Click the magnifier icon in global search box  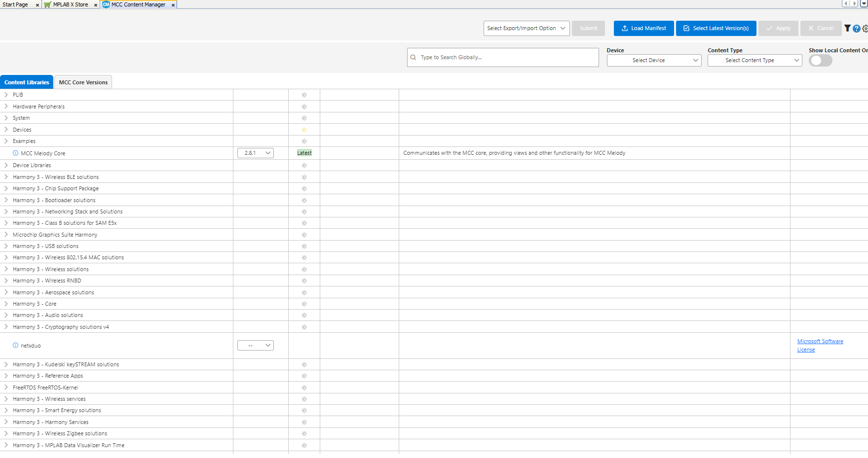click(x=414, y=57)
